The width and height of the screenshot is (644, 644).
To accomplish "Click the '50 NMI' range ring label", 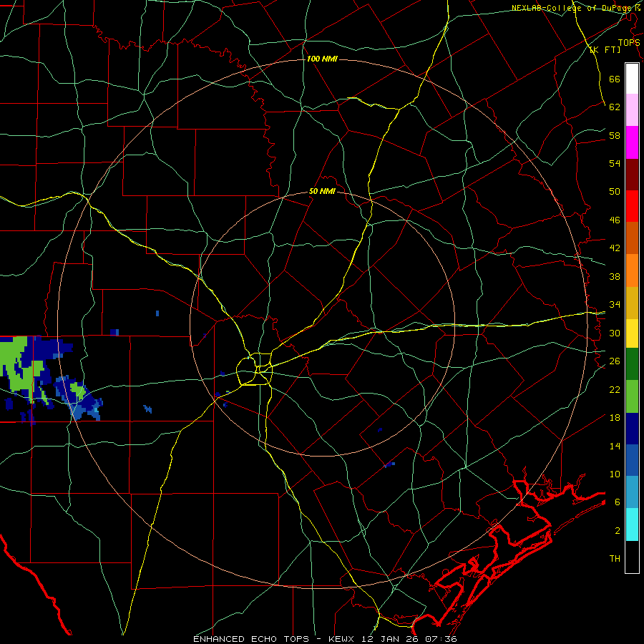I will [x=322, y=191].
